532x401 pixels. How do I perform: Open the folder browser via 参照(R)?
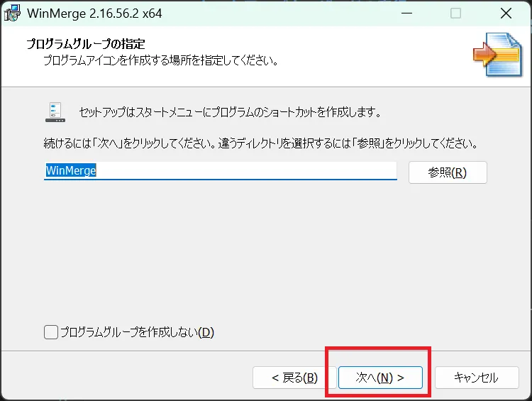coord(448,172)
